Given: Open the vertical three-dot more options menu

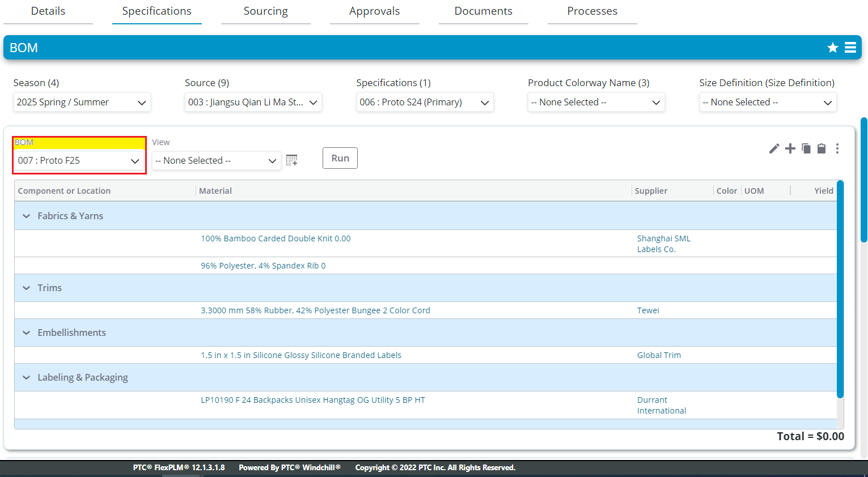Looking at the screenshot, I should pos(837,148).
